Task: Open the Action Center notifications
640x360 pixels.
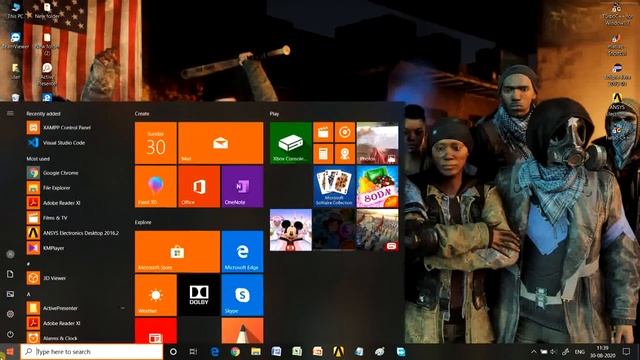Action: pyautogui.click(x=627, y=351)
